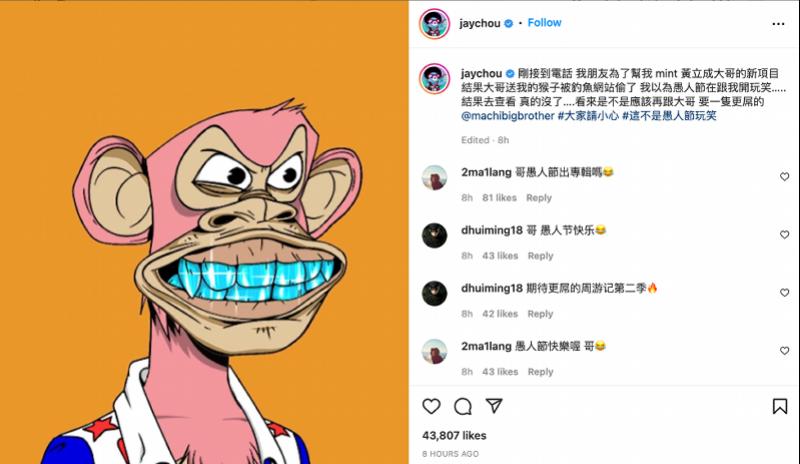The image size is (800, 464).
Task: Open the comment bubble icon
Action: (x=463, y=406)
